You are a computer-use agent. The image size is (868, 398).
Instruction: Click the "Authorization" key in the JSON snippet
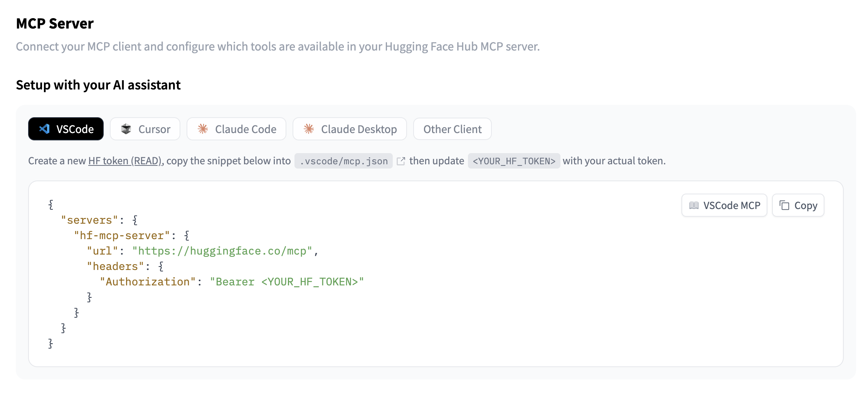click(148, 282)
